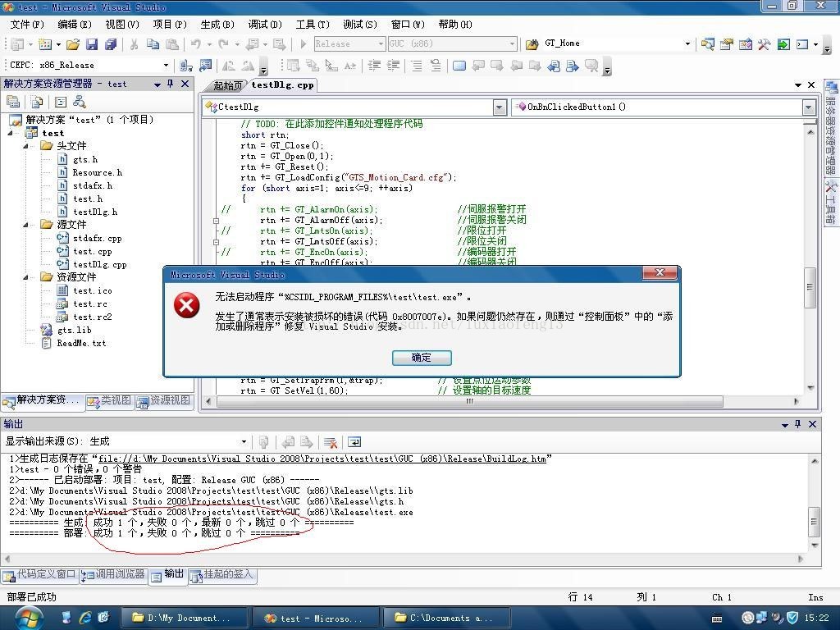Click the Increase Indent toolbar icon
840x630 pixels.
click(x=393, y=66)
